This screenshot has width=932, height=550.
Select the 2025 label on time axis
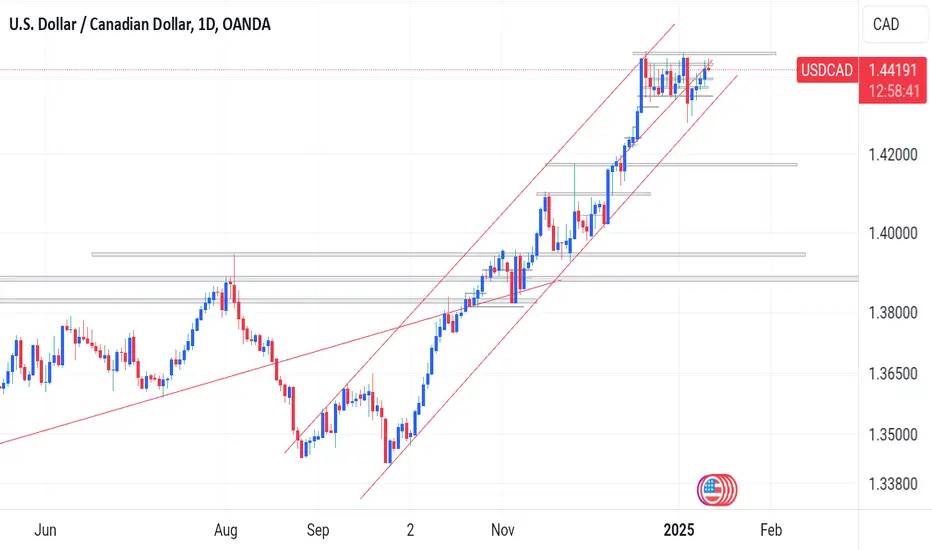pos(679,530)
